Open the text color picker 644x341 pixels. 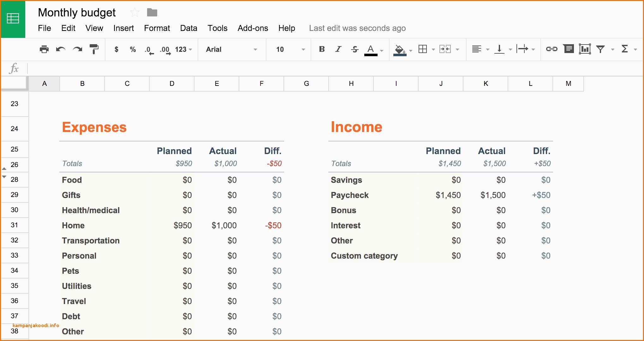[x=371, y=49]
